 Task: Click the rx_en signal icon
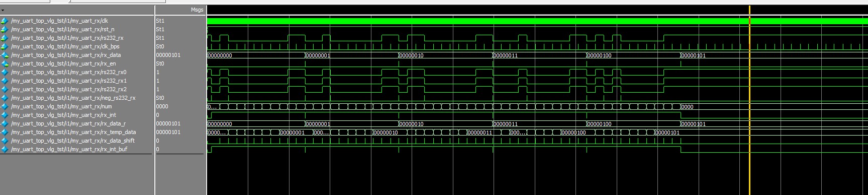coord(5,63)
